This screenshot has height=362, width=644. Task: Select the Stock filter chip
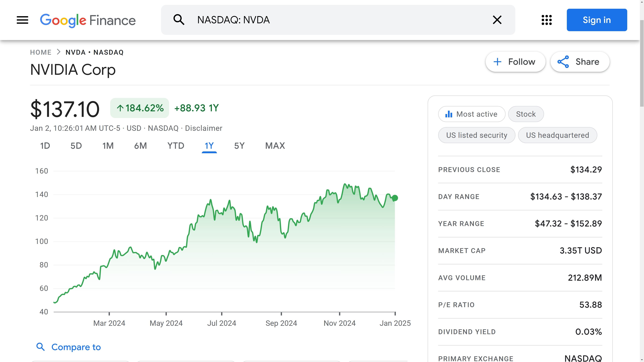click(526, 114)
